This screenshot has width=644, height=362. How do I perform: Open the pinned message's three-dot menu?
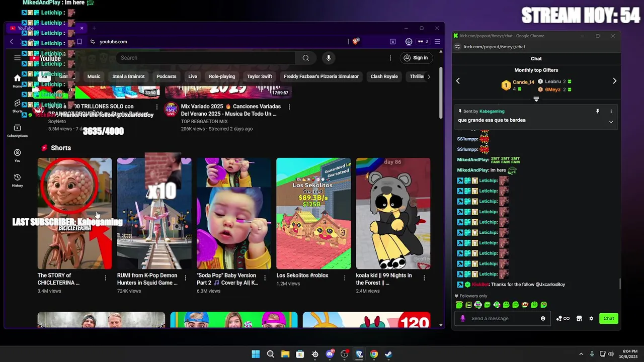point(611,111)
